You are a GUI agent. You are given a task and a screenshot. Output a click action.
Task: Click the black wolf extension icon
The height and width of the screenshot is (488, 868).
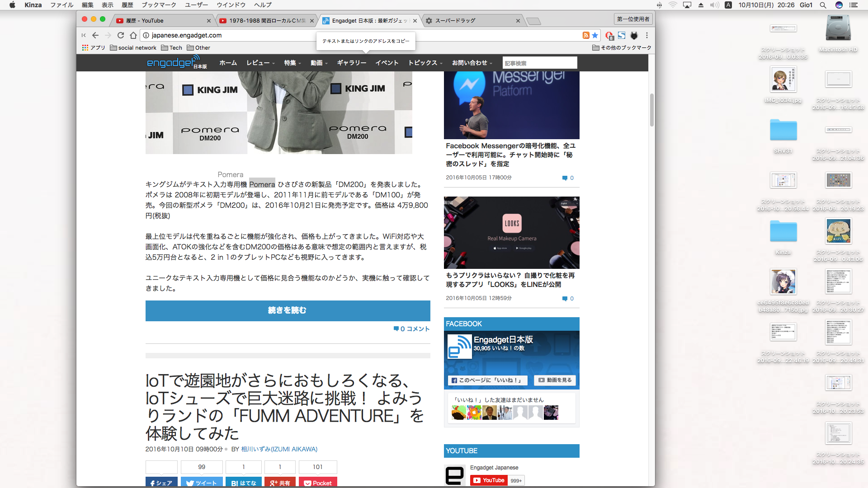pos(634,35)
